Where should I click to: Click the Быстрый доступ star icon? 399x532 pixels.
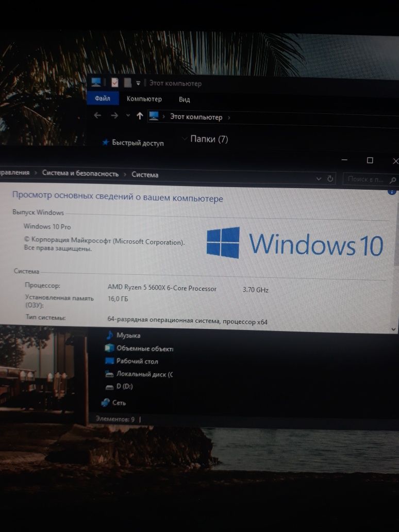106,142
